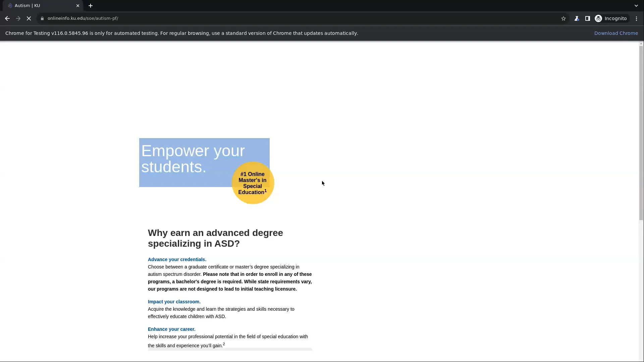Click the lock icon for site information
The width and height of the screenshot is (644, 362).
(x=42, y=18)
